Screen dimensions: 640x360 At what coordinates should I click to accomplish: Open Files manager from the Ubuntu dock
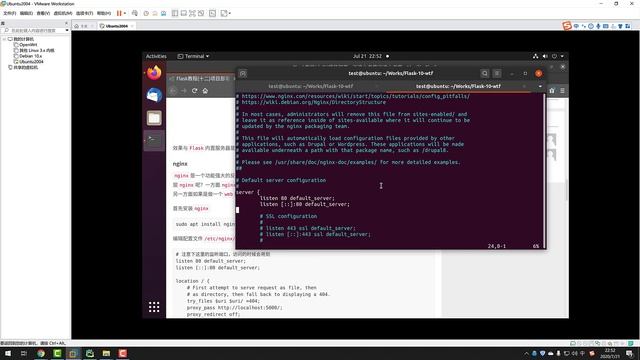(154, 118)
